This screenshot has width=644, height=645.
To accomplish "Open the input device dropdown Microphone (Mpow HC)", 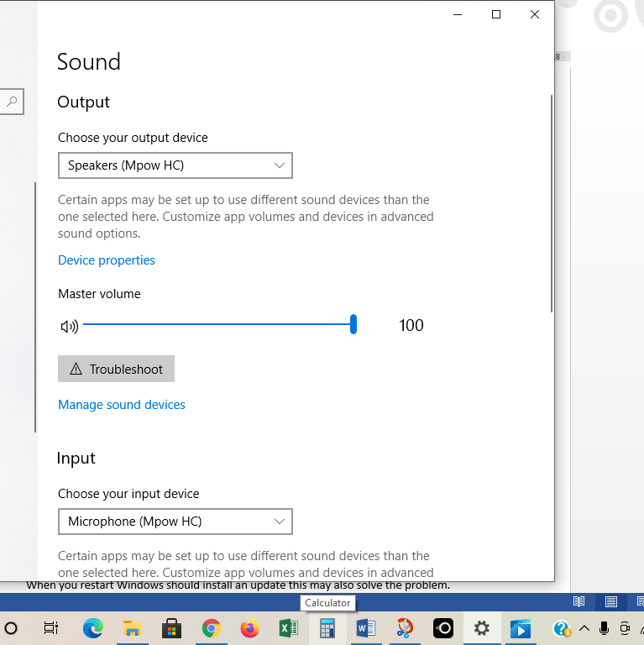I will [175, 522].
